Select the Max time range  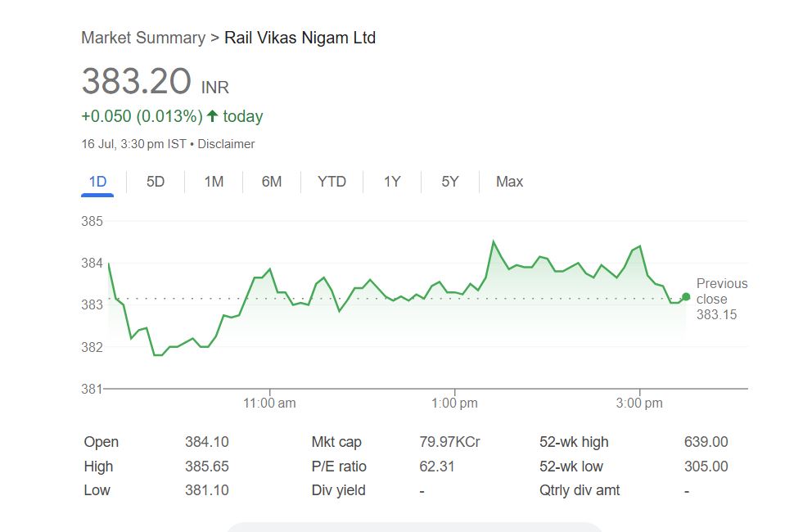pyautogui.click(x=509, y=182)
